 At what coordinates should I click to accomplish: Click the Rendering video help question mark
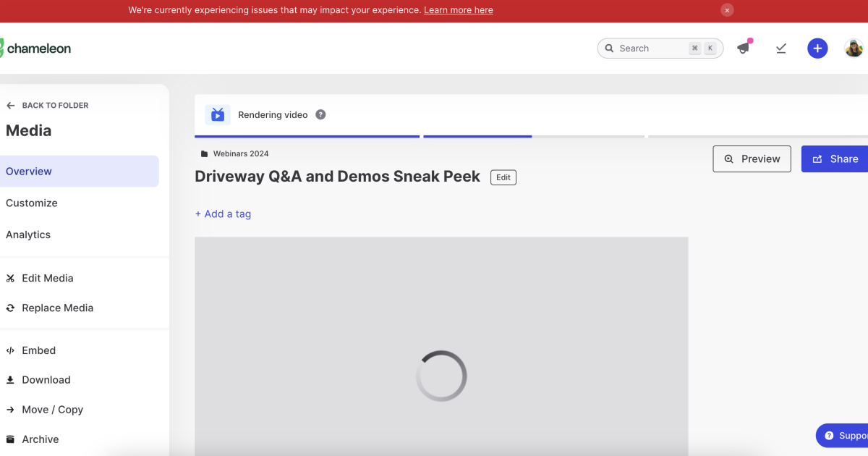(320, 114)
